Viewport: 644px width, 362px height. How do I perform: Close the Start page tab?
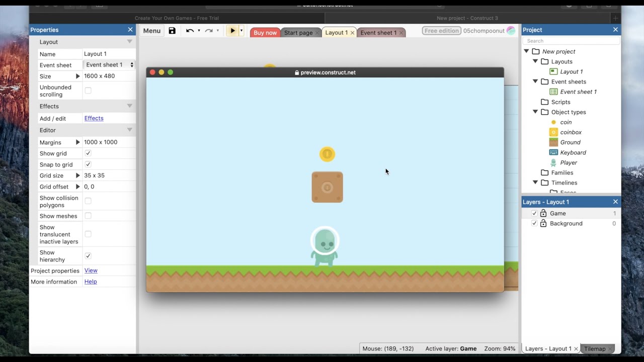[317, 33]
